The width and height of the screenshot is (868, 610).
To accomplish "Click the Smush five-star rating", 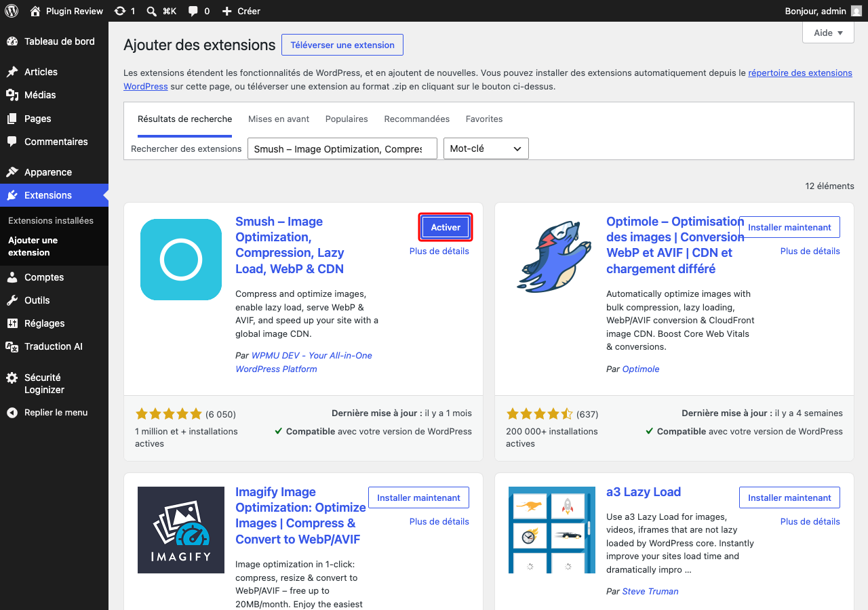I will click(169, 413).
